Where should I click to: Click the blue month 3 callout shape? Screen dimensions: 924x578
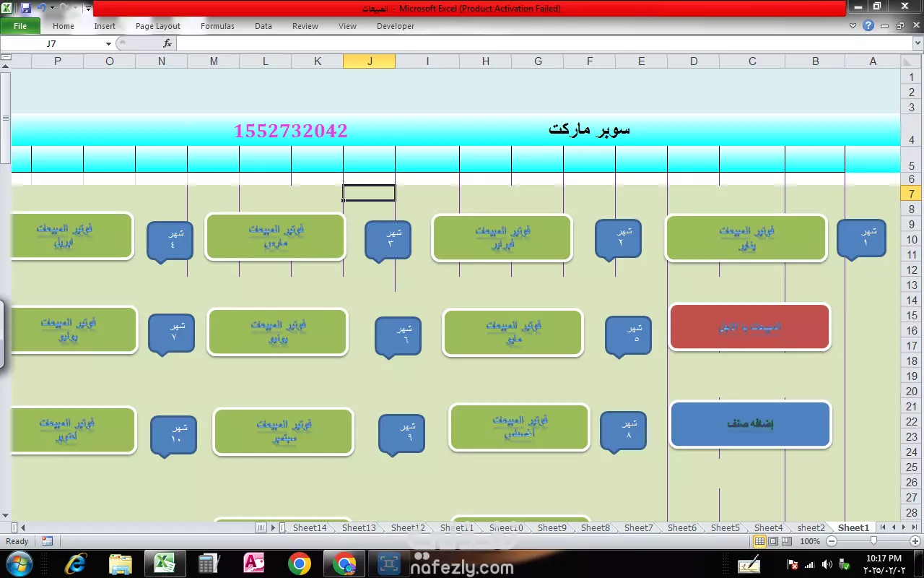pos(388,241)
